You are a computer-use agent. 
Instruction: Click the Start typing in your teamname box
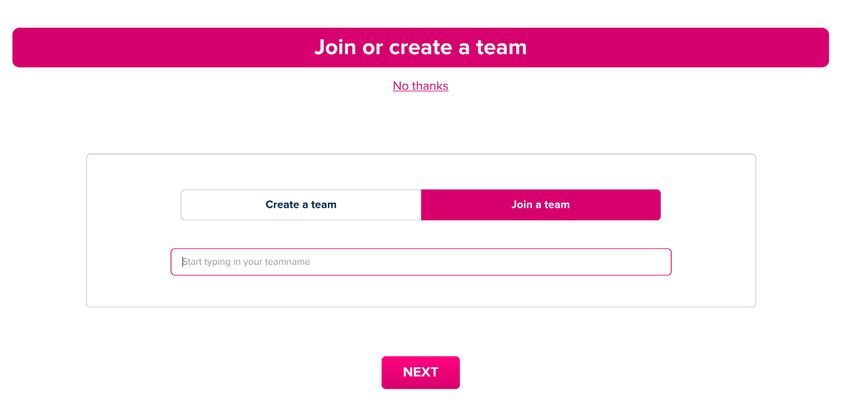click(420, 262)
